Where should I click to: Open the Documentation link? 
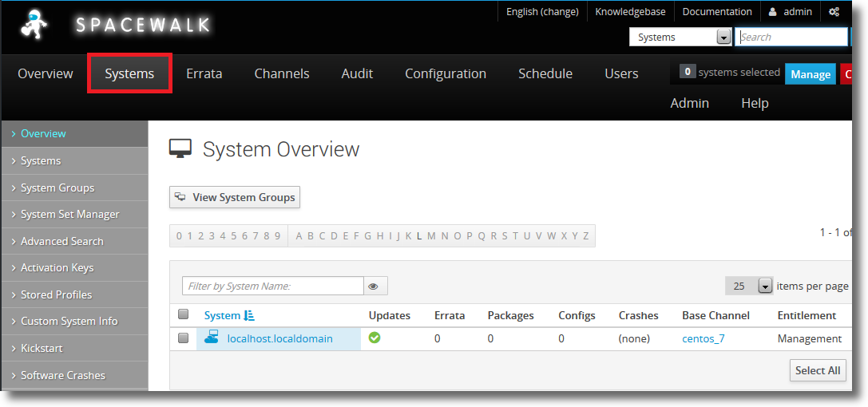[717, 12]
